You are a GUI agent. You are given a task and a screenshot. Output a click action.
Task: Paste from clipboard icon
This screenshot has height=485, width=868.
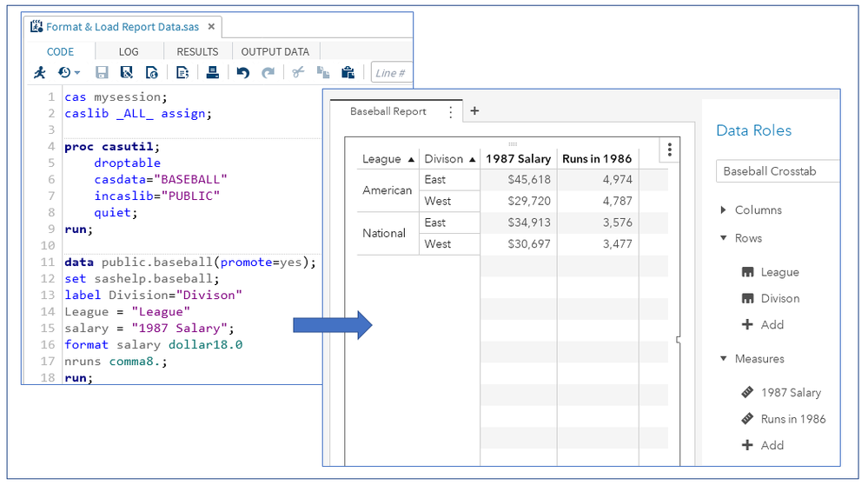point(348,73)
